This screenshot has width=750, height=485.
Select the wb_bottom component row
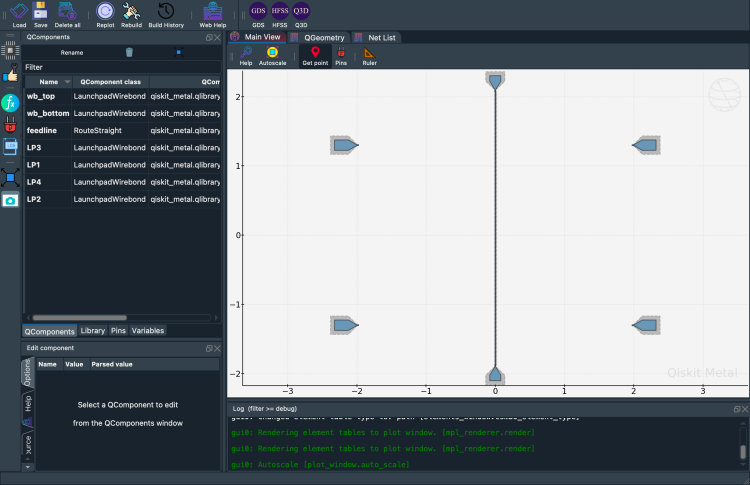(122, 113)
